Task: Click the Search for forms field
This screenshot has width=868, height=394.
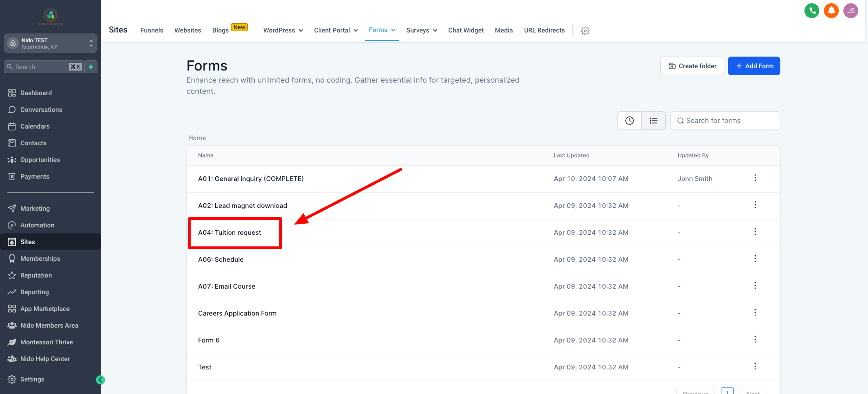Action: [725, 121]
